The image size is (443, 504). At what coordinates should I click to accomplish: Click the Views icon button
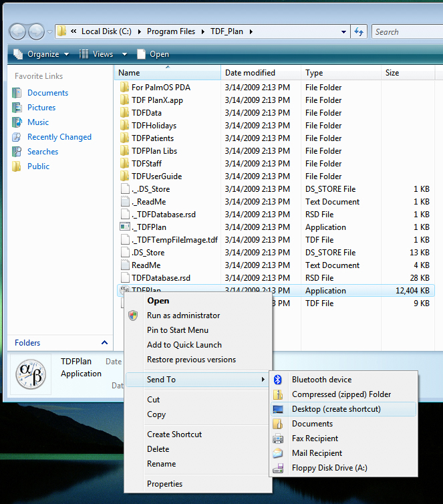coord(84,54)
